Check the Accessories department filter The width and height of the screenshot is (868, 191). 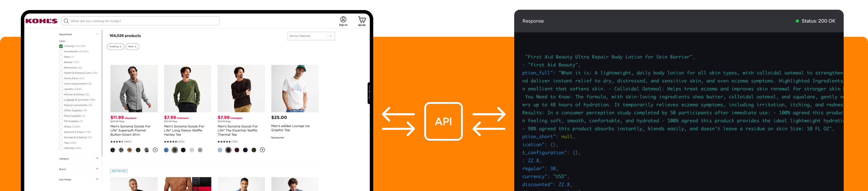coord(61,51)
